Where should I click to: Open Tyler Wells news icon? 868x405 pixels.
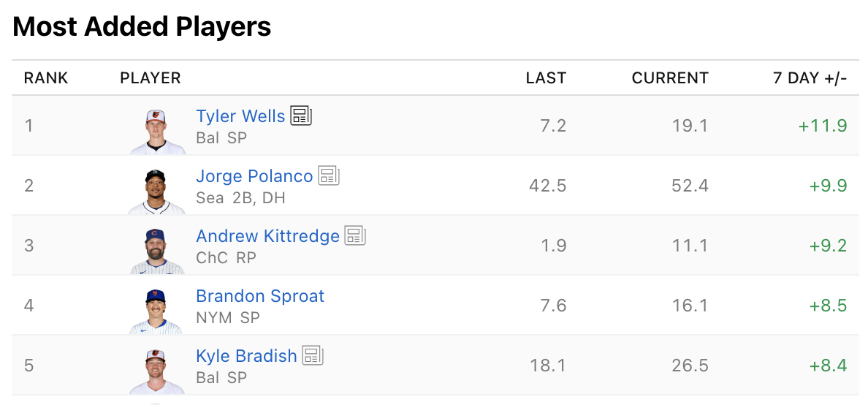[x=301, y=116]
